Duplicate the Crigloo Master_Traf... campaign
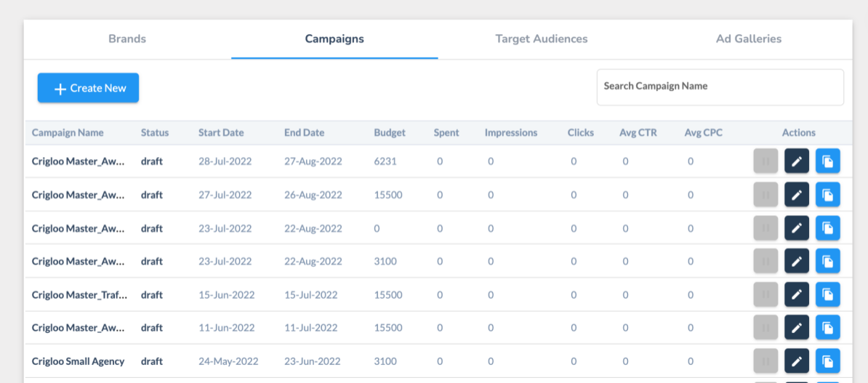The width and height of the screenshot is (868, 383). tap(827, 294)
